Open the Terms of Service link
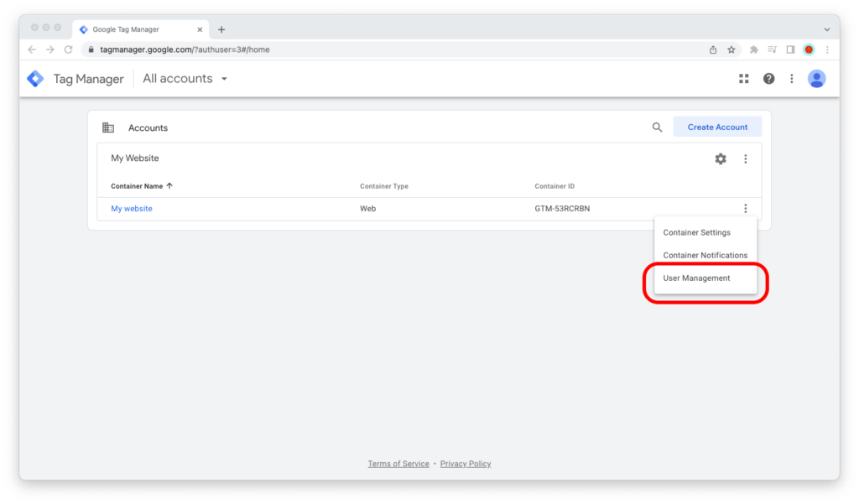Viewport: 859px width, 504px height. (398, 464)
